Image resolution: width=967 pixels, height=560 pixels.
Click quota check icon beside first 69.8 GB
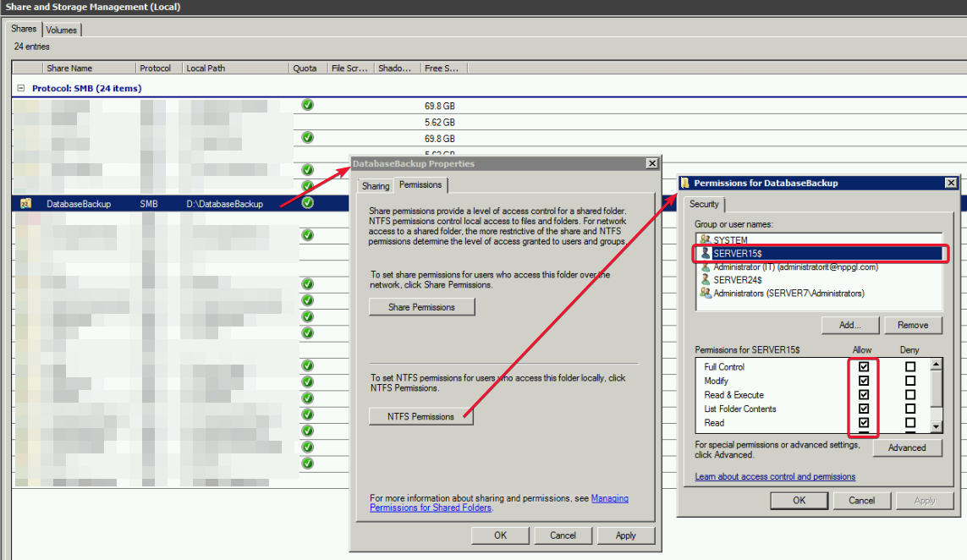[308, 105]
